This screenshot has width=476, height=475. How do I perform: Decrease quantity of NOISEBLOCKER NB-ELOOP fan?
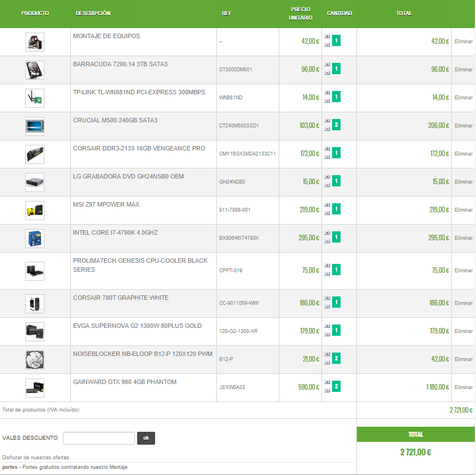point(327,363)
